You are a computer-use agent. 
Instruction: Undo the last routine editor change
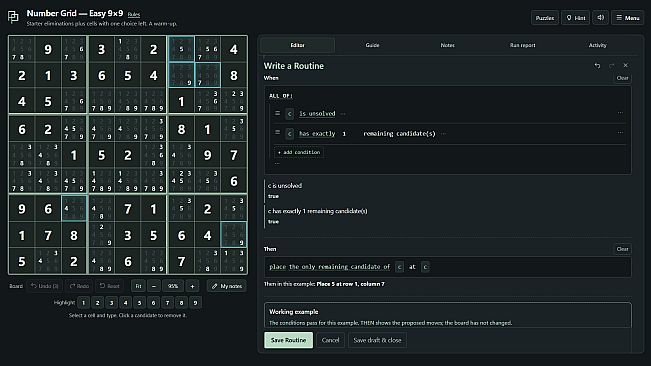point(597,66)
